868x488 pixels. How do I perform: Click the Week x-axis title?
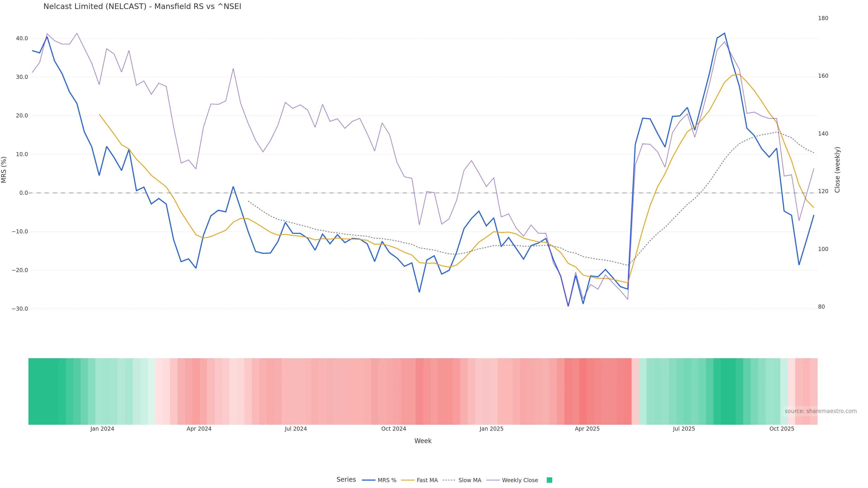tap(422, 441)
